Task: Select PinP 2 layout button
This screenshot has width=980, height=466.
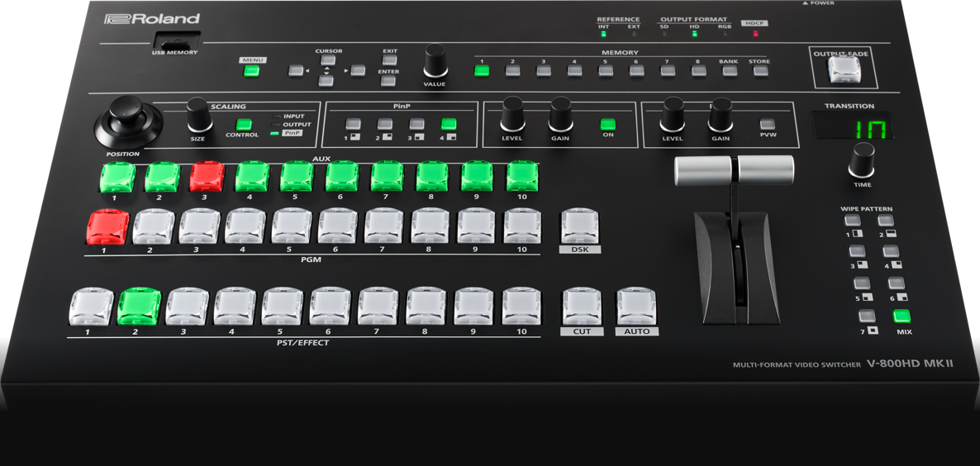Action: [x=385, y=124]
